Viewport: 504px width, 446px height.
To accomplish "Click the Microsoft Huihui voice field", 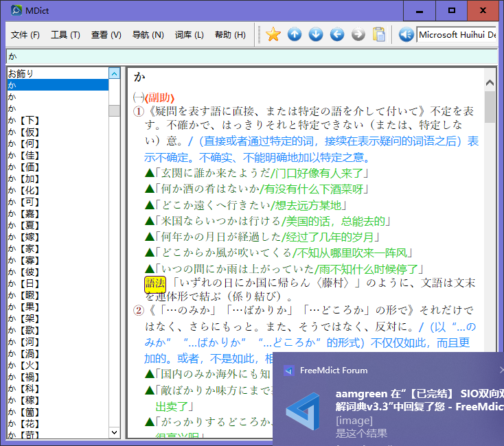I will point(457,35).
